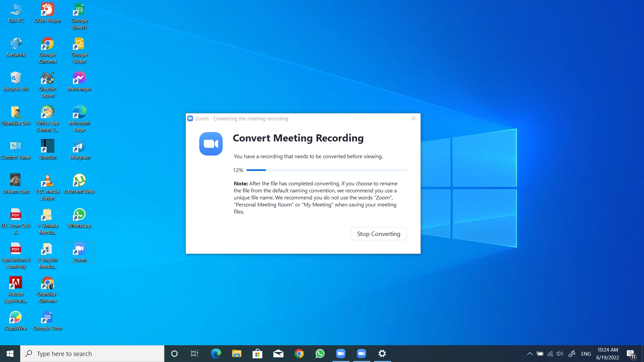Open Task View from taskbar
Viewport: 644px width, 362px height.
point(194,354)
